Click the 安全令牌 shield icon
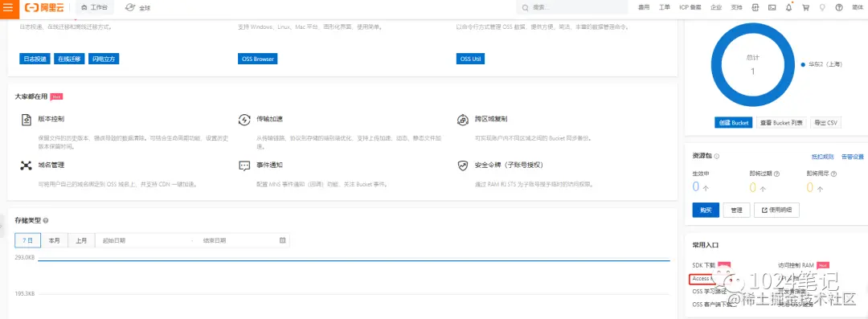The width and height of the screenshot is (868, 319). click(463, 166)
